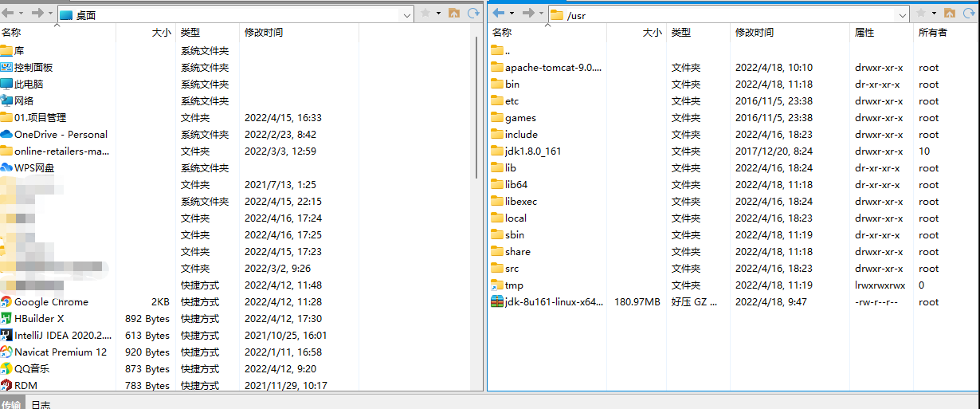Go forward in the local 桌面 pane
980x409 pixels.
37,13
